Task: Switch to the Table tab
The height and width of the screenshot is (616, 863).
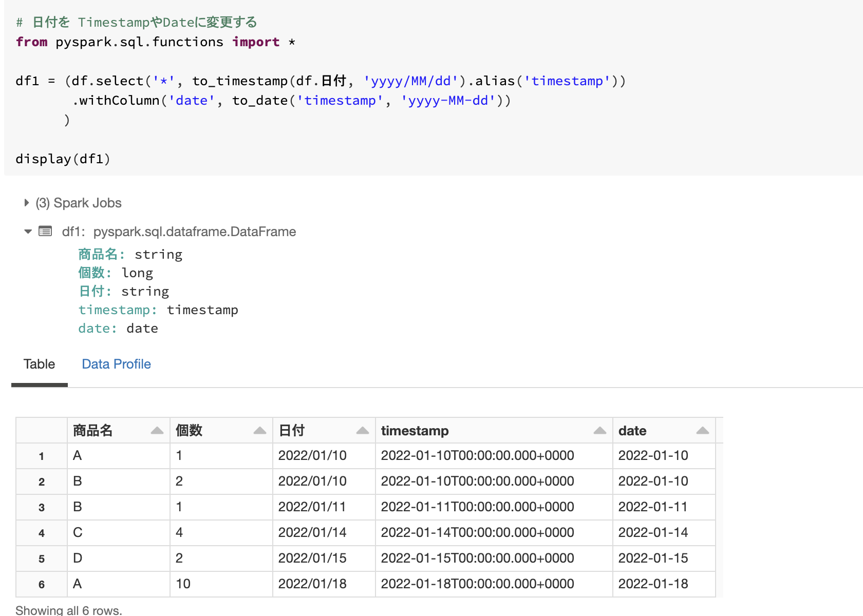Action: pyautogui.click(x=39, y=364)
